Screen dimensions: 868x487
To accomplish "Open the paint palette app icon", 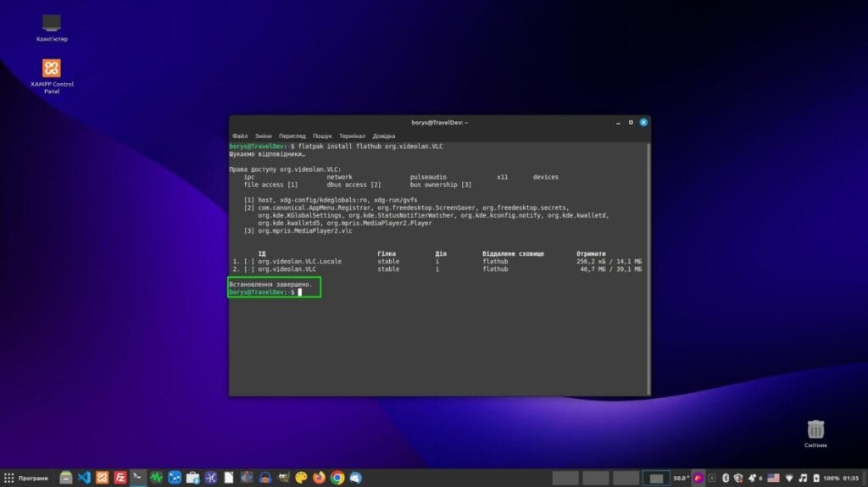I will 301,478.
